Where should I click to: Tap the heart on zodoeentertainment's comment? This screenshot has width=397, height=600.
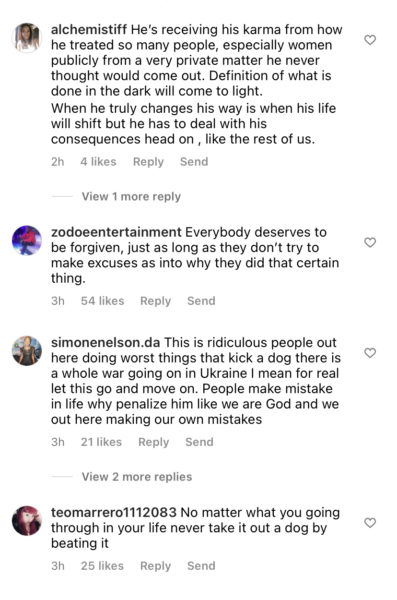370,242
